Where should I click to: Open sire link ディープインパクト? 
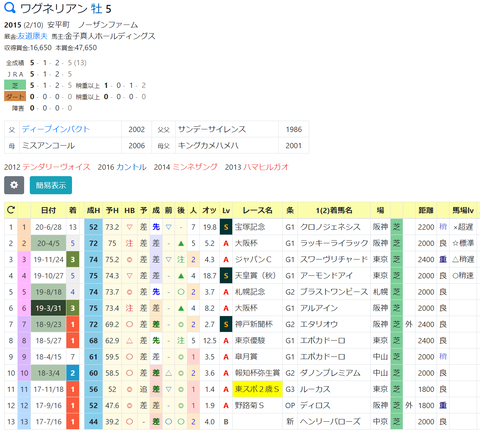point(56,129)
